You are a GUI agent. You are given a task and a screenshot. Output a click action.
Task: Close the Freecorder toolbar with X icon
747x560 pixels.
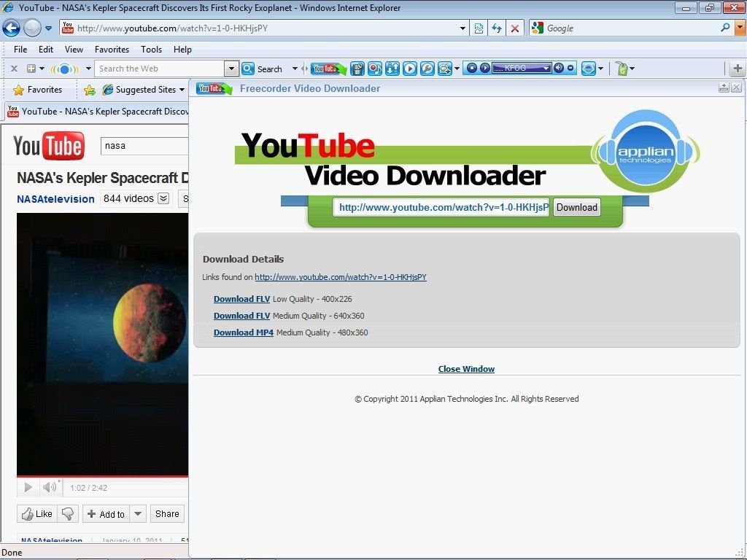15,69
